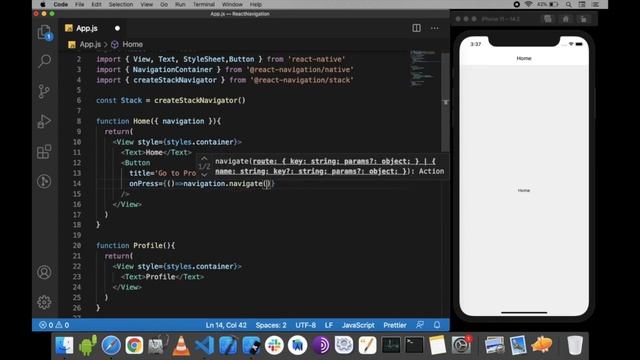This screenshot has width=640, height=360.
Task: Open the Edit menu
Action: pos(96,4)
